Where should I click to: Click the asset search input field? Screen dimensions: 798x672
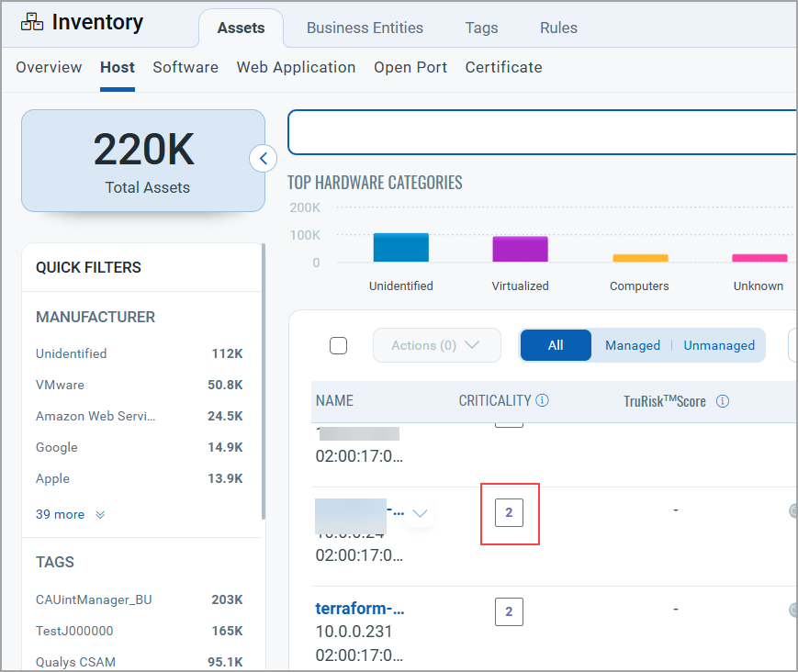[542, 133]
